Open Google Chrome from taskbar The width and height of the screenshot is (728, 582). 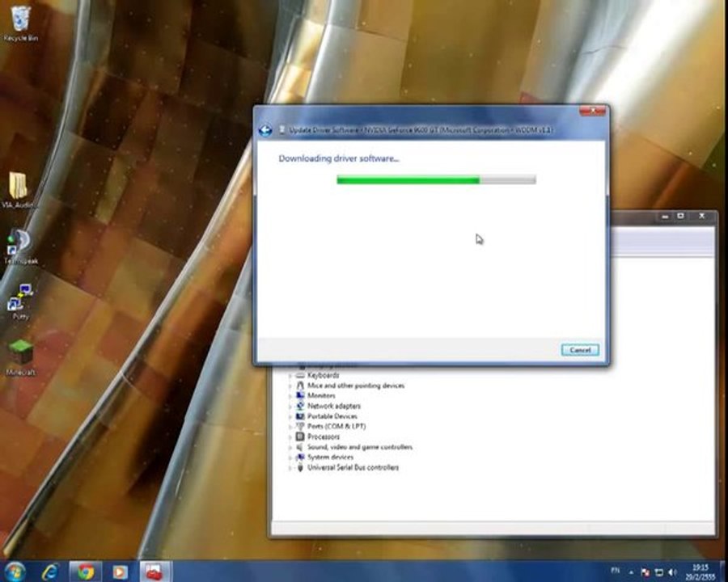pyautogui.click(x=86, y=571)
